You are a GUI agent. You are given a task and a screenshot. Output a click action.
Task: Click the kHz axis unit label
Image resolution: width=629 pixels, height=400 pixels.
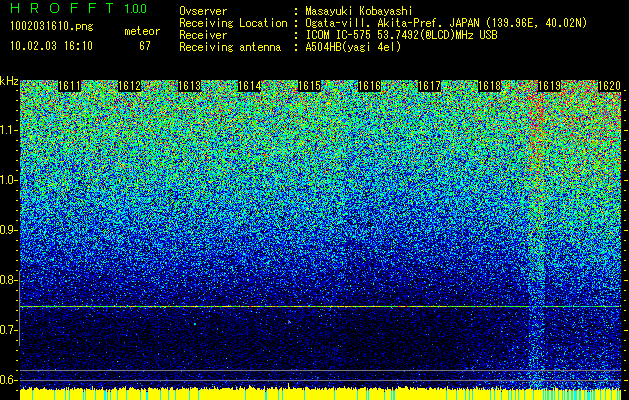point(9,81)
